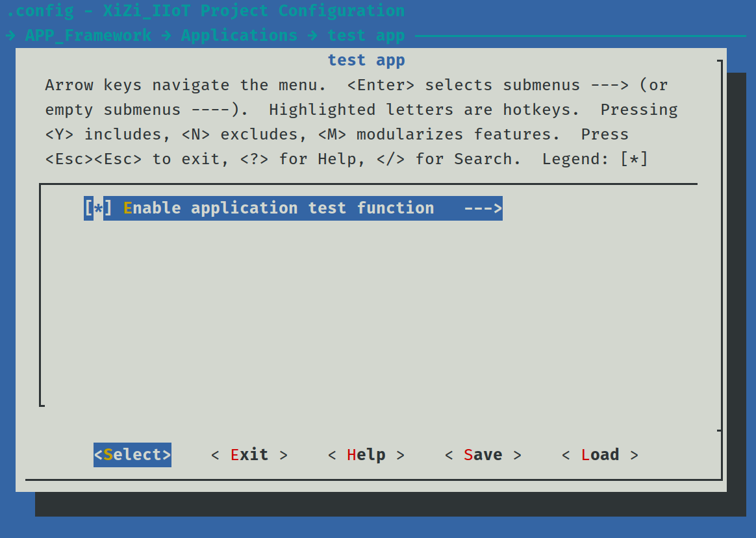
Task: Click the Legend [*] symbol in instructions
Action: [634, 159]
